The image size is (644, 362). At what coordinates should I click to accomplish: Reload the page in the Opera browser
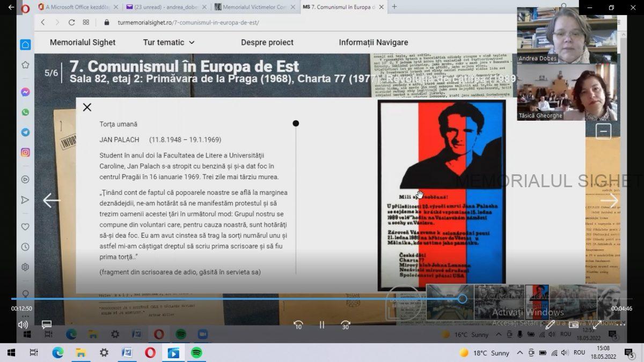pyautogui.click(x=71, y=23)
